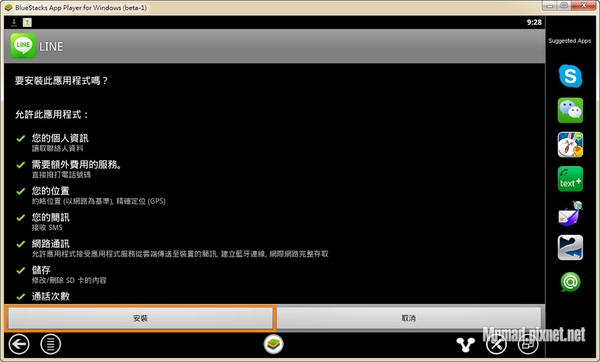Open the LINE rabbit character app
Image resolution: width=600 pixels, height=362 pixels.
pyautogui.click(x=570, y=145)
